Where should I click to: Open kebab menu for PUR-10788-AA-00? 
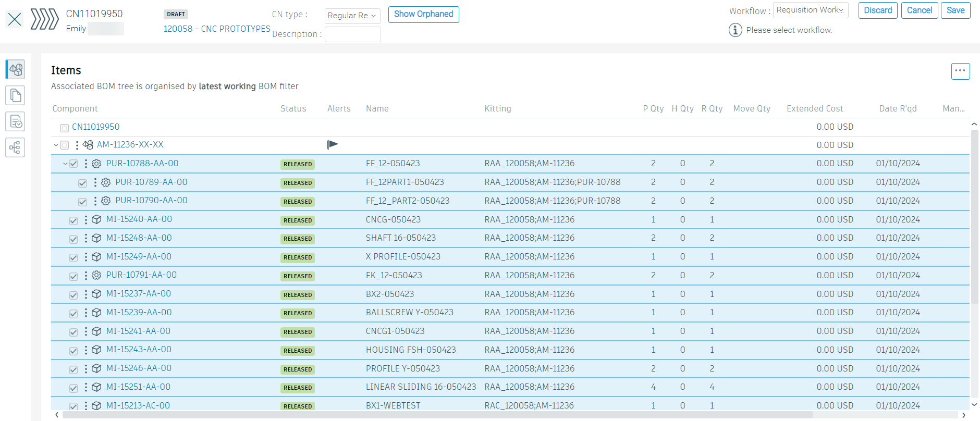click(x=86, y=164)
